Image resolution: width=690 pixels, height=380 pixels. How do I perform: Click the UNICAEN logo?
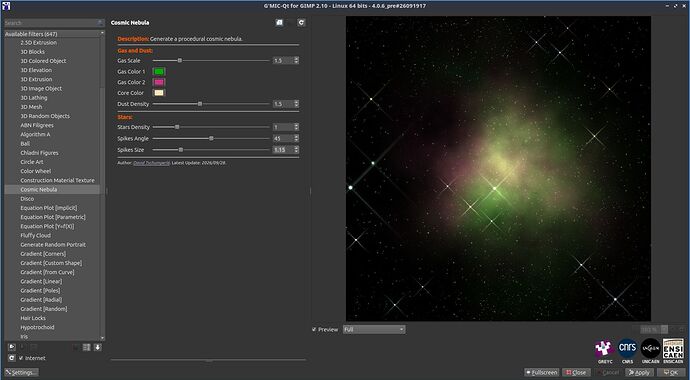[x=650, y=350]
